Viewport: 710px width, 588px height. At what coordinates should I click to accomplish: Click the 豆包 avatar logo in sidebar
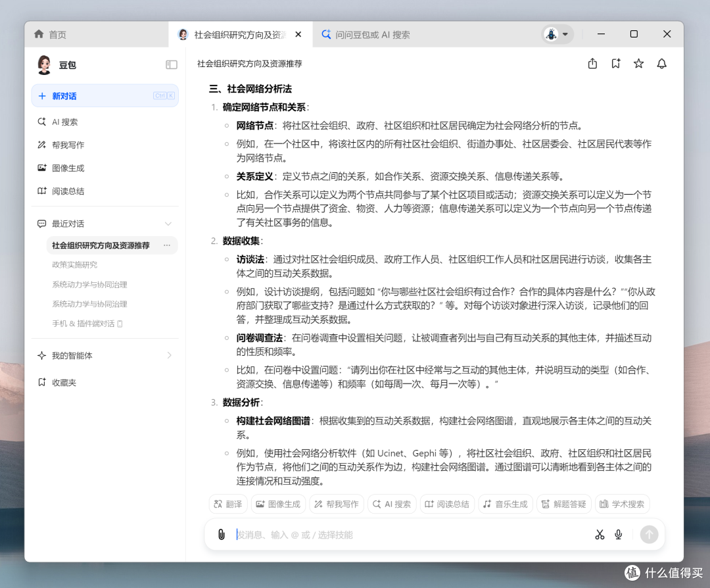(45, 64)
